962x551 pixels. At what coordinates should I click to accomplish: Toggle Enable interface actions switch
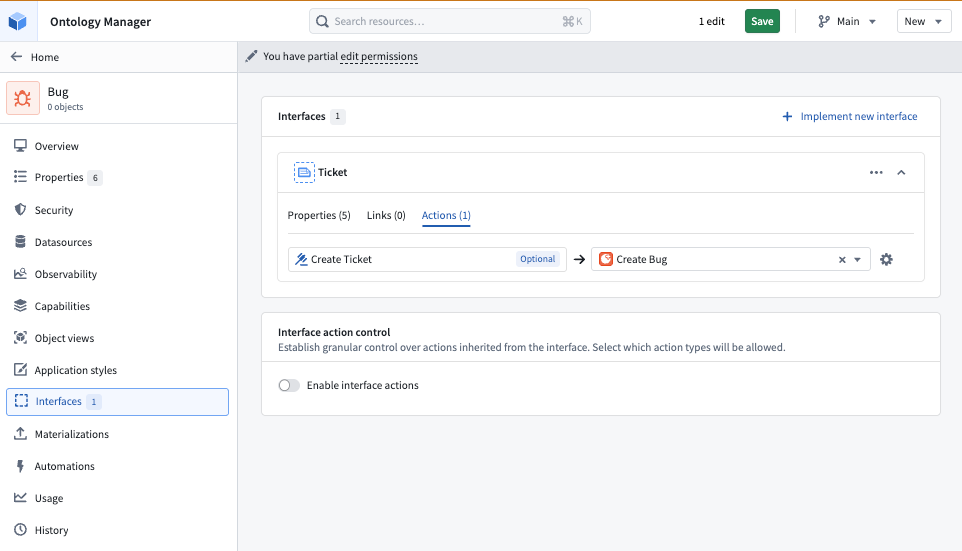289,385
